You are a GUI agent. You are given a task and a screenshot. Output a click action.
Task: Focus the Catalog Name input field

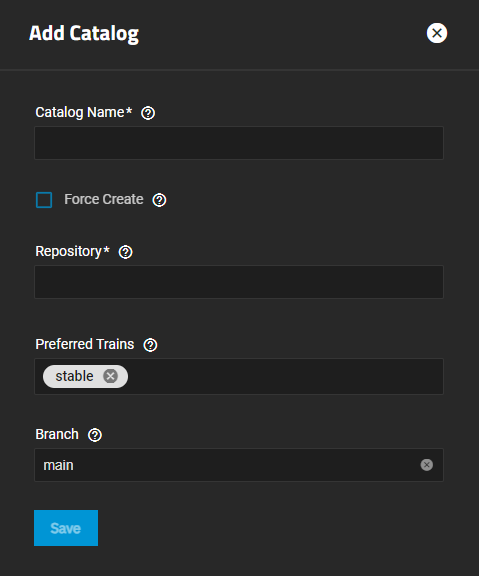(239, 143)
